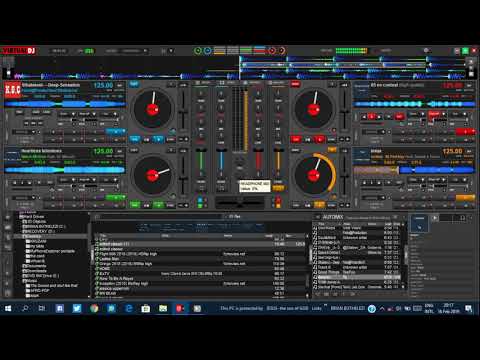The image size is (480, 360).
Task: Trigger the red hot cue pad on the top-right deck
Action: point(465,132)
